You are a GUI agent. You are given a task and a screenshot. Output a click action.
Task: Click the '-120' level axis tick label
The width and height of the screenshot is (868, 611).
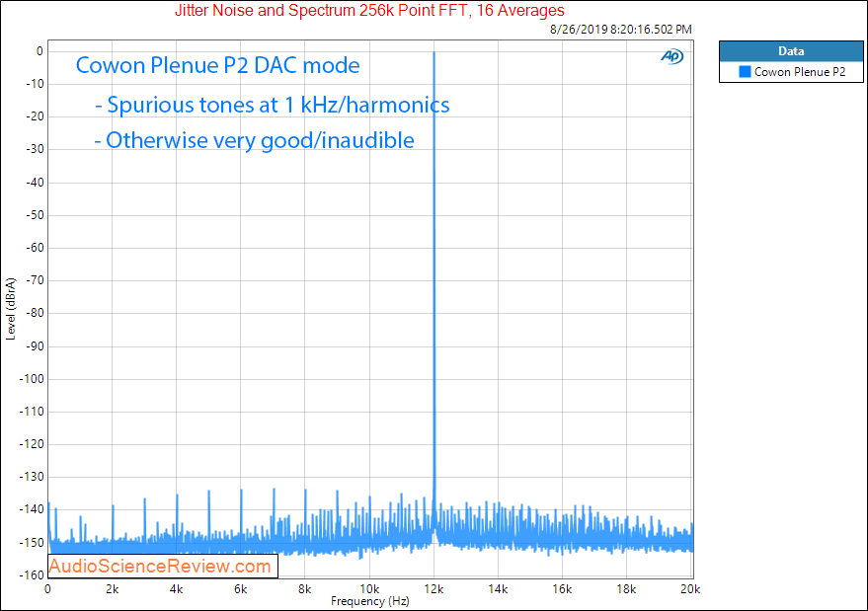tap(32, 444)
